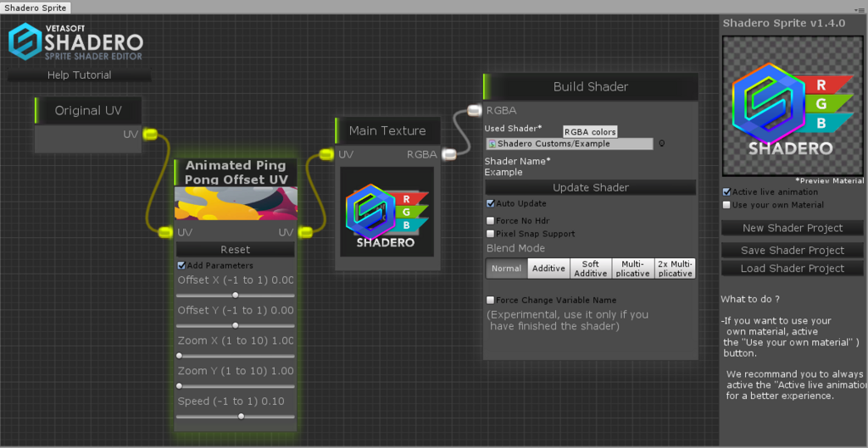Select Multiplicative blend mode
The image size is (868, 448).
[x=632, y=268]
